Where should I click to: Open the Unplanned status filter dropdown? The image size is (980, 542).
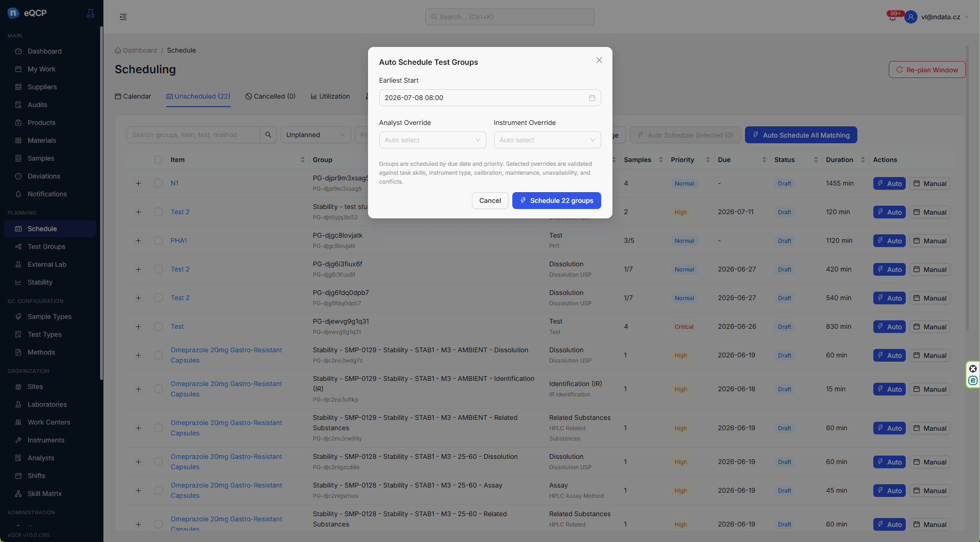tap(315, 135)
